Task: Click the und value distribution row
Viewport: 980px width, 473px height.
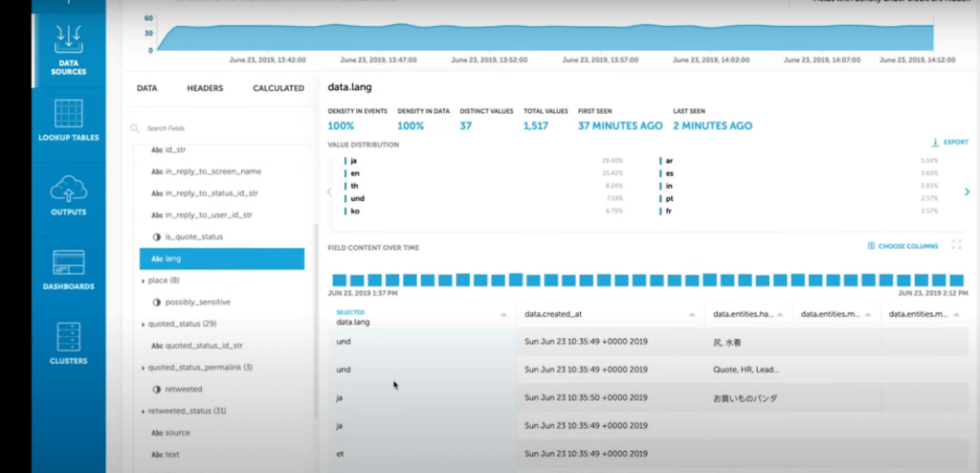Action: 483,198
